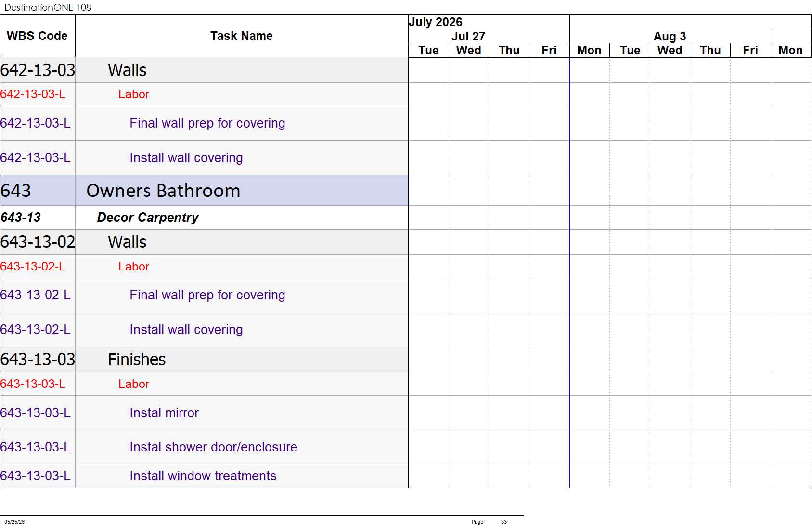This screenshot has width=812, height=528.
Task: Click page number 33 in the footer
Action: click(x=504, y=522)
